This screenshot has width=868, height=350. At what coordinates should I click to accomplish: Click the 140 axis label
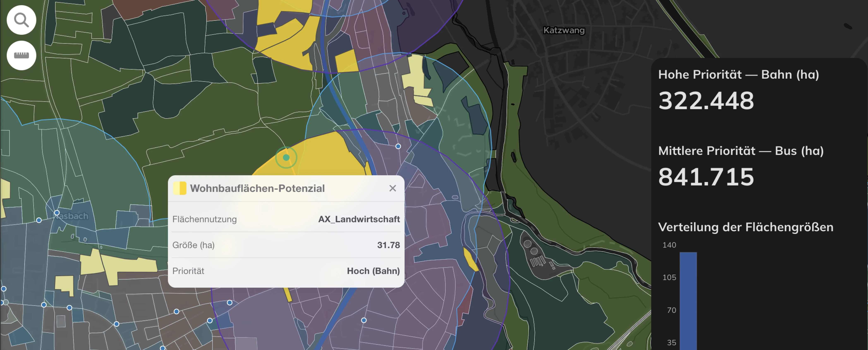point(669,245)
